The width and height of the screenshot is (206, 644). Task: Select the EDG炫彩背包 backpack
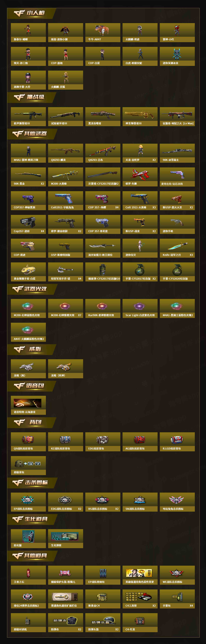[103, 442]
